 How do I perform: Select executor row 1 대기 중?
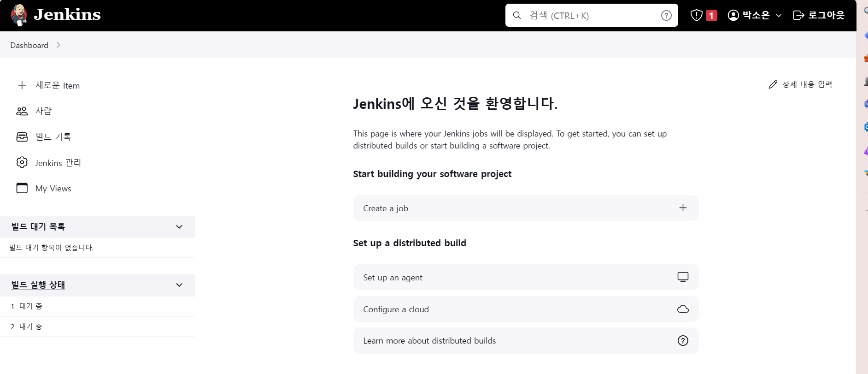click(98, 306)
